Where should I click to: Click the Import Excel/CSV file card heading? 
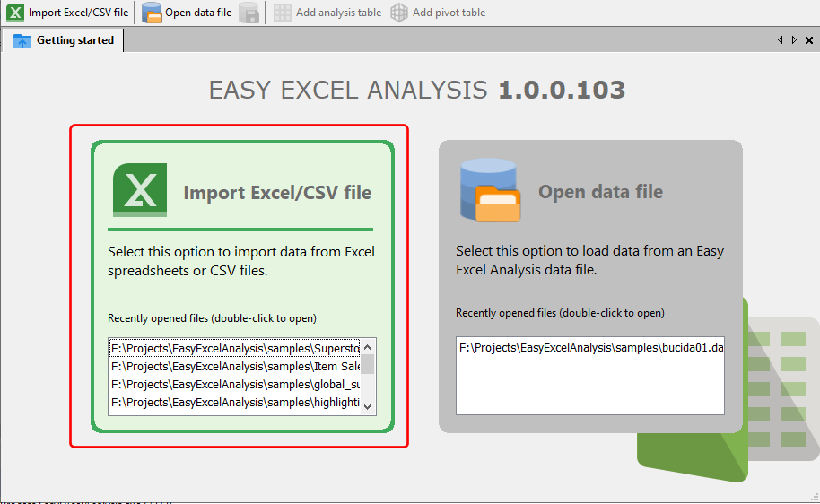277,192
